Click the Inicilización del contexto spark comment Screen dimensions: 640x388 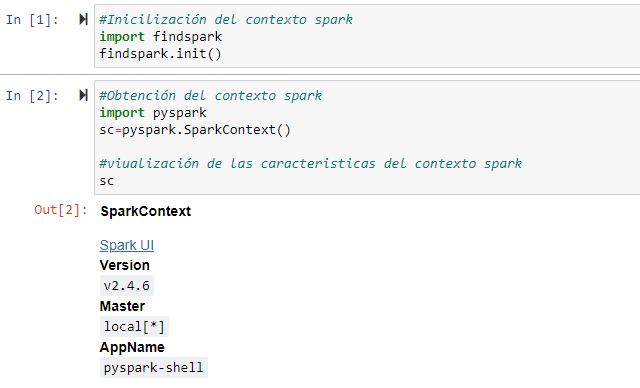(226, 20)
